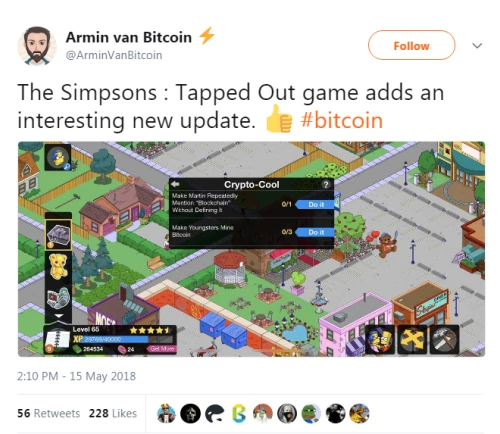Open the Milhouse character finder icon
The image size is (500, 434).
[58, 157]
